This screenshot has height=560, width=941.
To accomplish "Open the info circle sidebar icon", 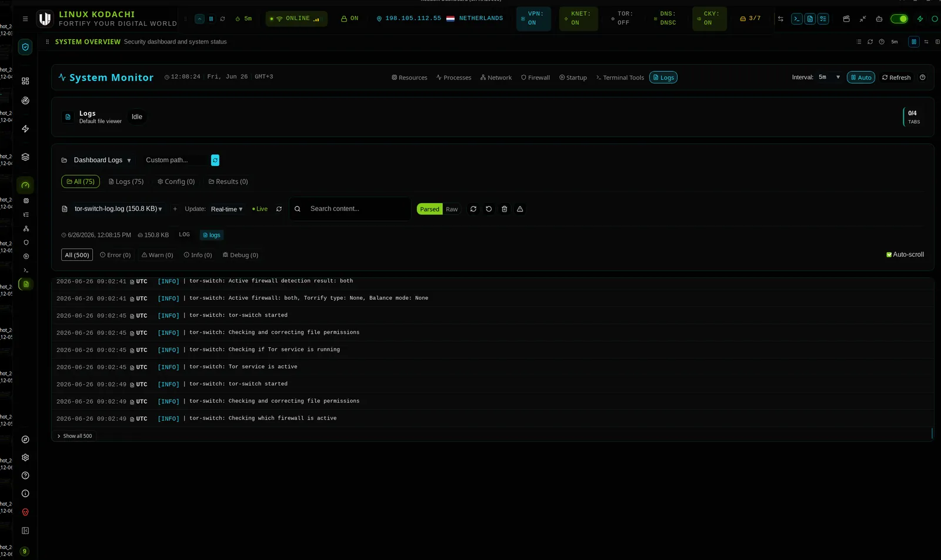I will click(x=25, y=494).
